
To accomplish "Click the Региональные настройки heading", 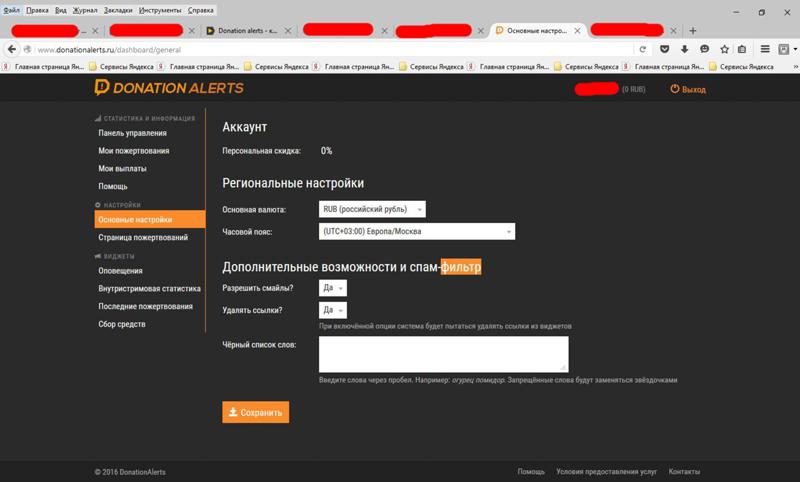I will coord(293,183).
